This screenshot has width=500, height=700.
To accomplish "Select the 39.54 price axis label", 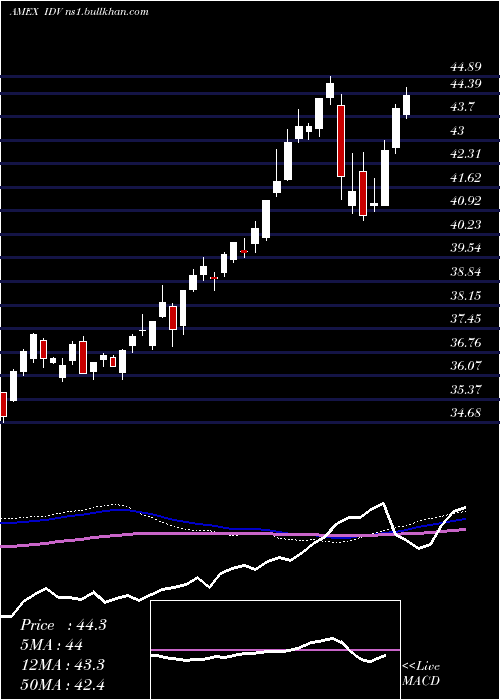I will pos(466,248).
